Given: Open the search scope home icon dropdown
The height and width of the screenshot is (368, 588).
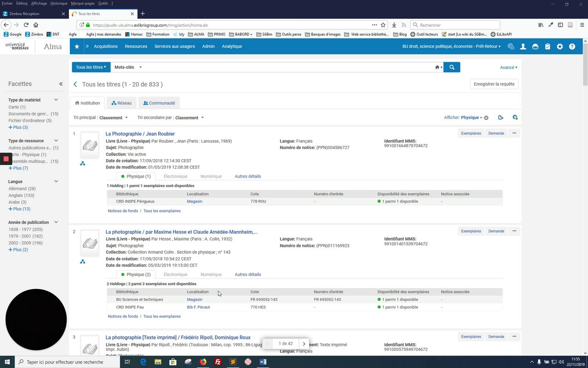Looking at the screenshot, I should [439, 67].
